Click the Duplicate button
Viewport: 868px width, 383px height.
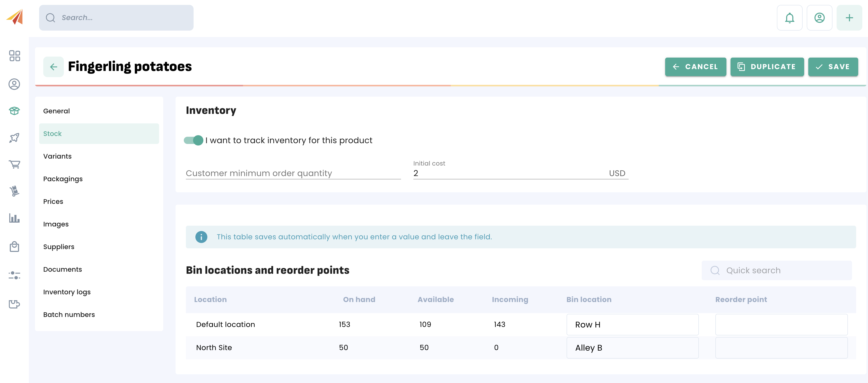point(767,67)
